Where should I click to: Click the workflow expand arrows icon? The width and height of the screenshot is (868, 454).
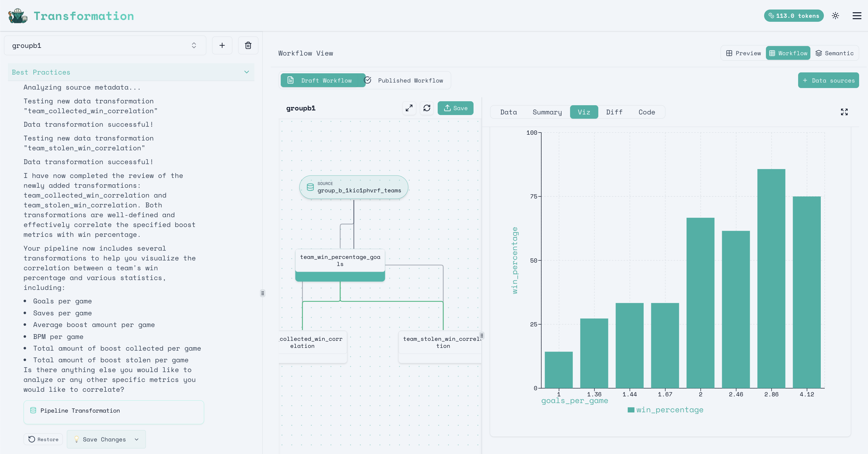point(409,108)
